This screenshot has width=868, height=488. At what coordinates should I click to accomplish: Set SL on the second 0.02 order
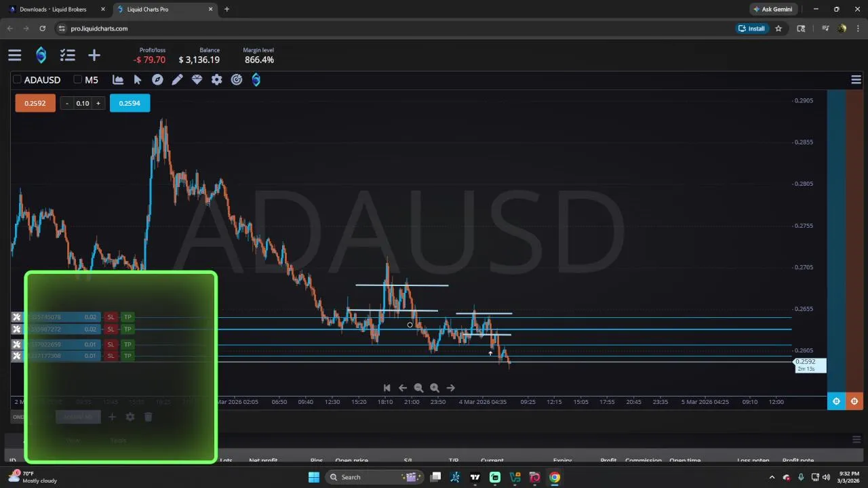coord(111,329)
